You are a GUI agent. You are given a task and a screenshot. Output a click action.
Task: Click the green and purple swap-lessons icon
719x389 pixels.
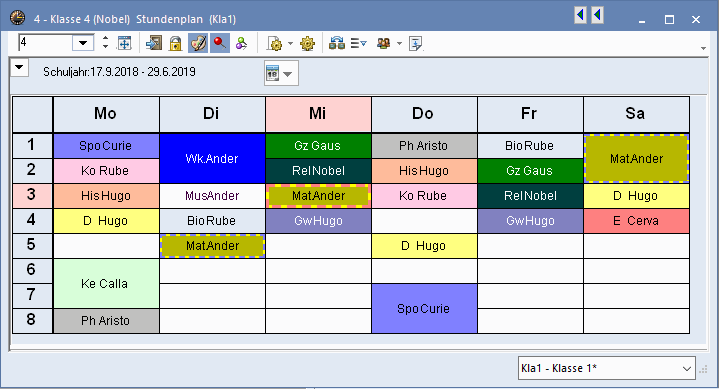[x=241, y=44]
